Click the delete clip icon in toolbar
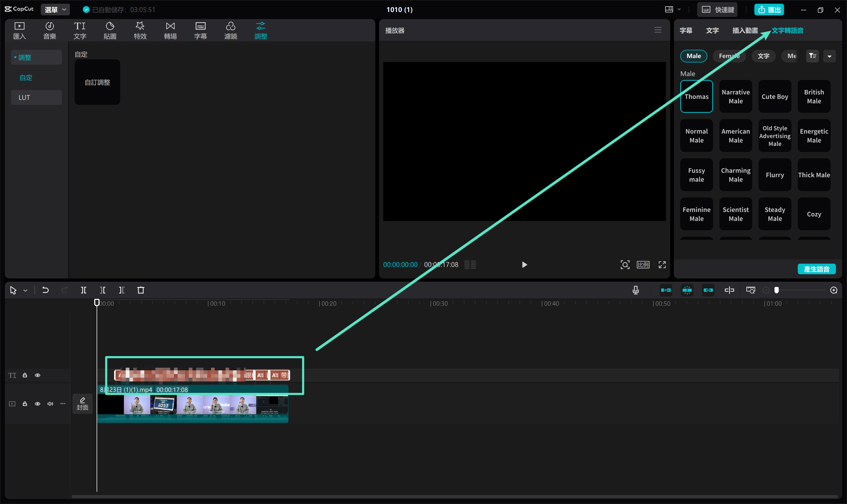This screenshot has height=504, width=847. 141,290
